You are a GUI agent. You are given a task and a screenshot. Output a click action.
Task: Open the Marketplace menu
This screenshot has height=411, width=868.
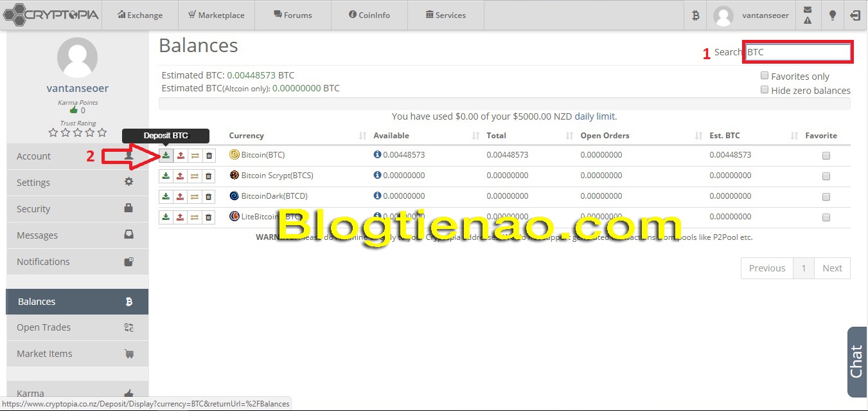click(x=217, y=15)
